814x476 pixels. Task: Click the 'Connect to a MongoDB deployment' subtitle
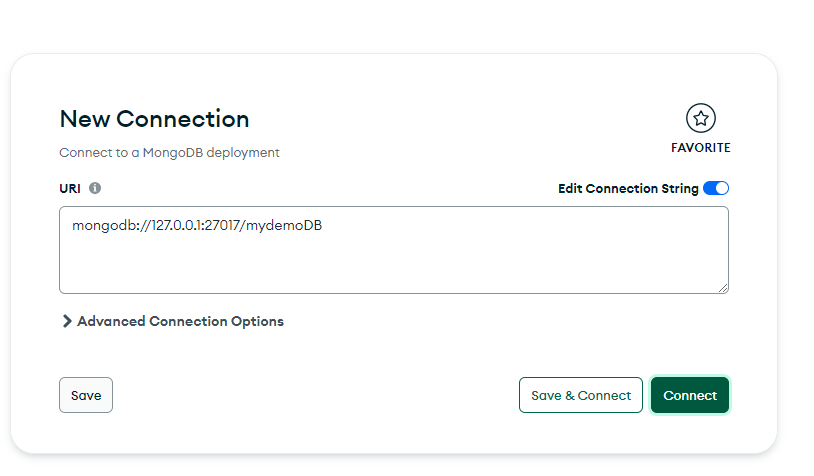pos(169,153)
